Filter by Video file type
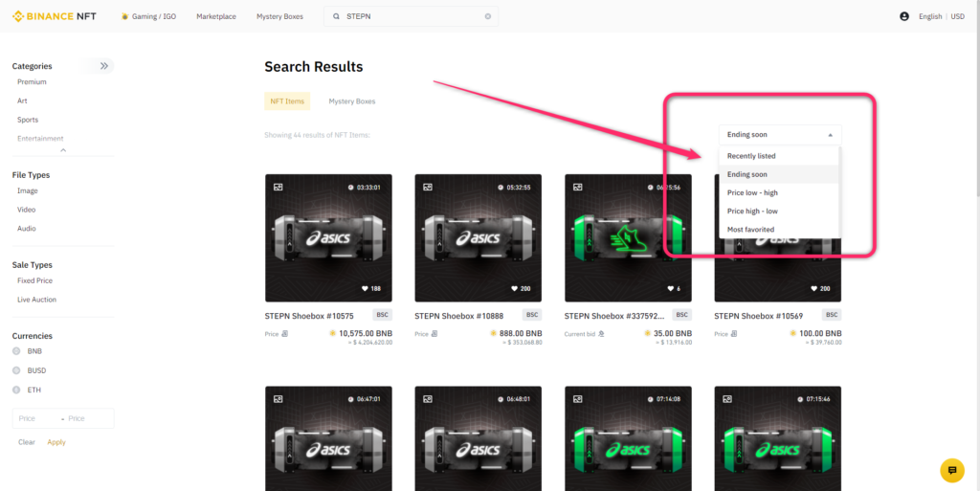 27,210
